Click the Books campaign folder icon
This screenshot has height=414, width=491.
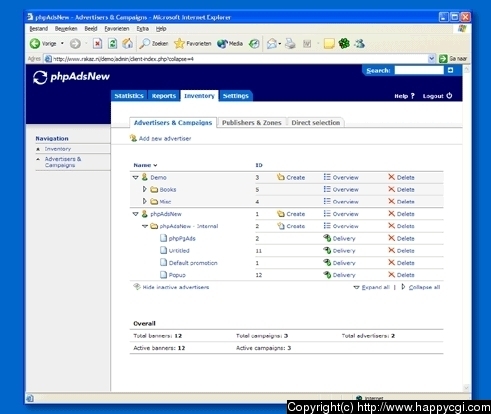click(154, 190)
